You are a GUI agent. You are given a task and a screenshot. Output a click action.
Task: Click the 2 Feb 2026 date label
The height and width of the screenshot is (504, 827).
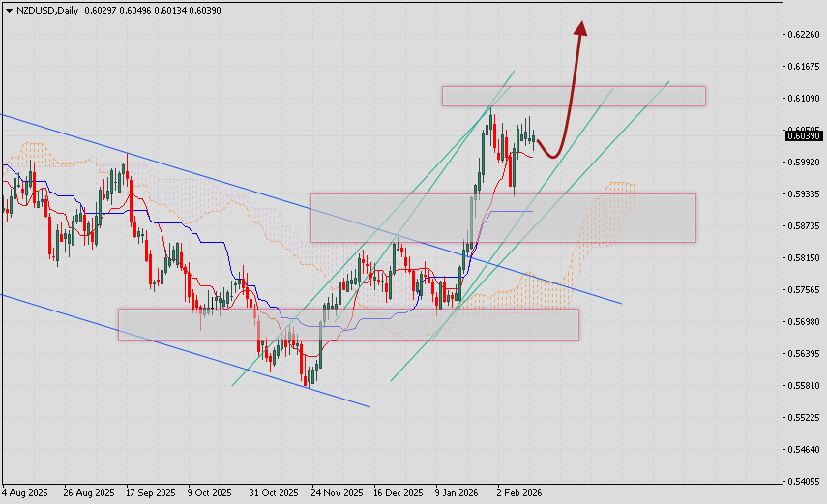(518, 492)
